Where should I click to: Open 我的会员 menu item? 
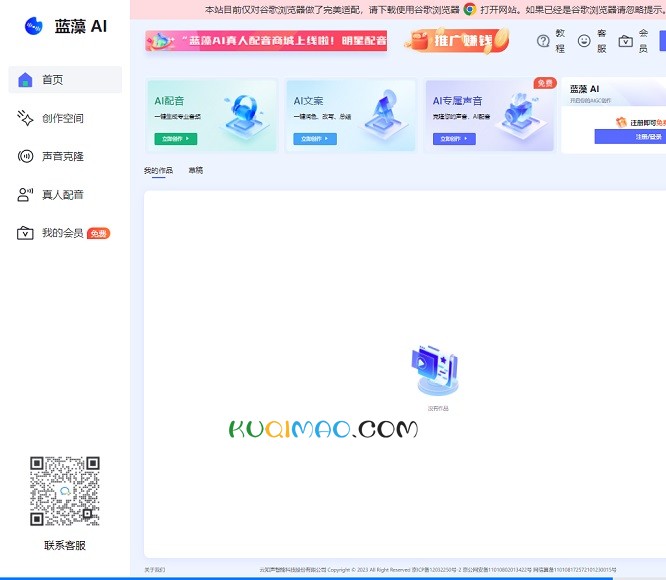65,233
